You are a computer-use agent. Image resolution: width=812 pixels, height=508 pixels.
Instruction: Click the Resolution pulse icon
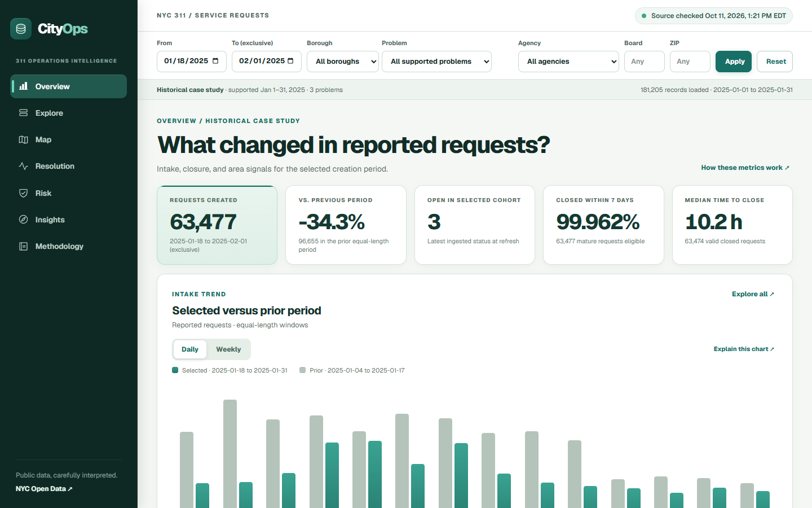point(23,166)
